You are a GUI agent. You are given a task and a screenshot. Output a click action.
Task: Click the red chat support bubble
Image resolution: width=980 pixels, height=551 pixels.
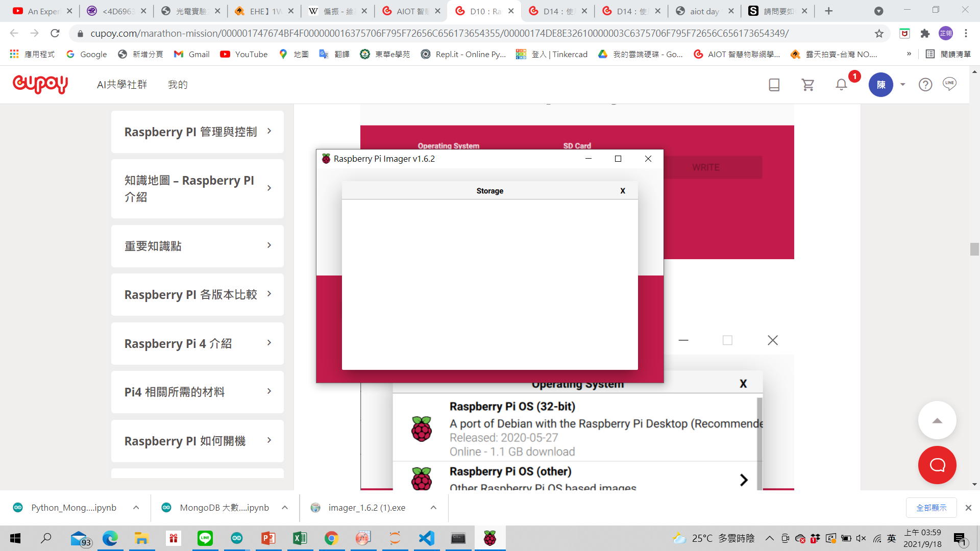[937, 465]
